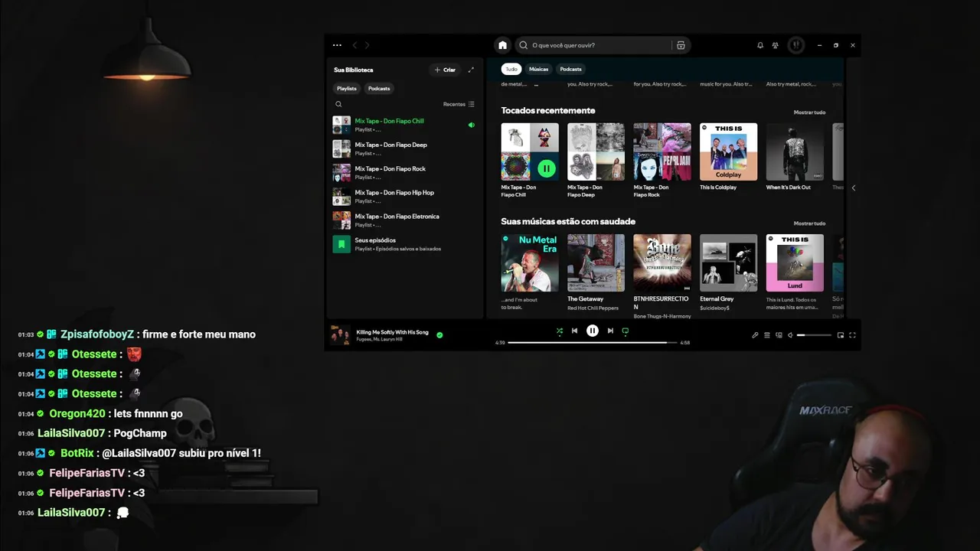The width and height of the screenshot is (980, 551).
Task: Open Mix Tape - Don Fiapo Rock playlist
Action: click(404, 172)
